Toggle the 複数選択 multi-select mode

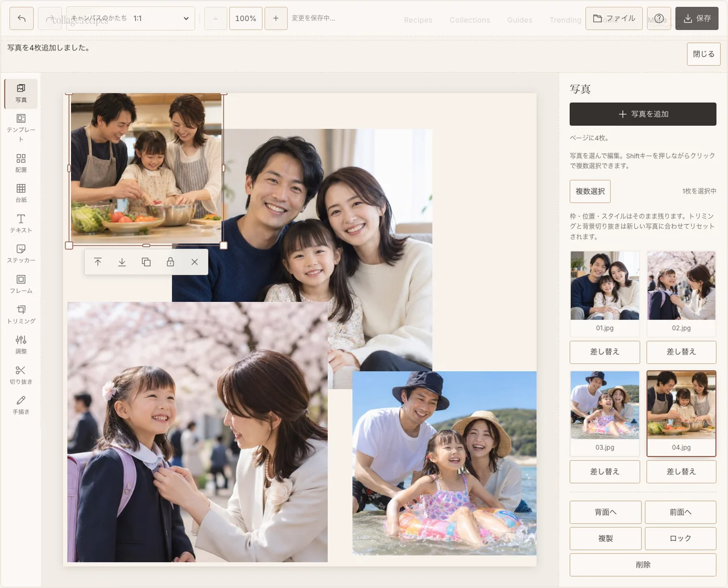tap(590, 192)
